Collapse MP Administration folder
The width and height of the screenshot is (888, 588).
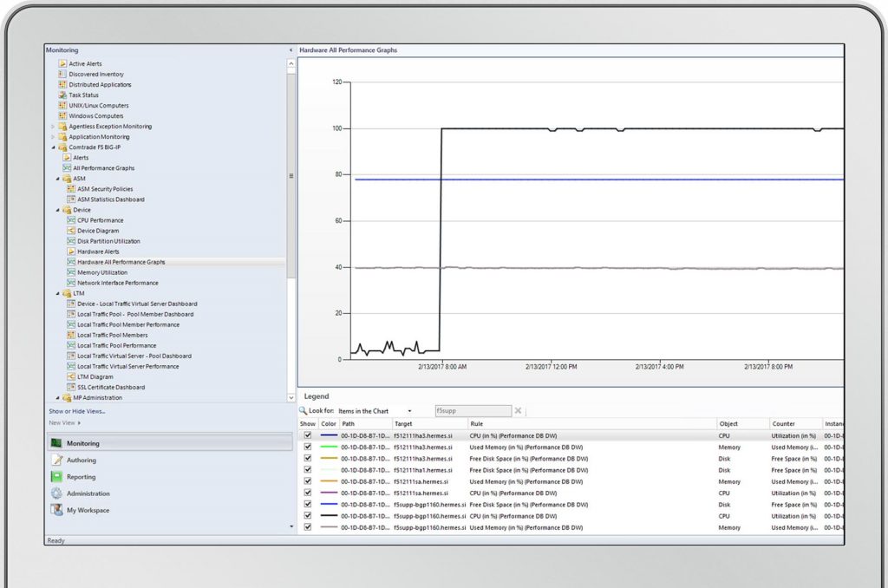pyautogui.click(x=58, y=398)
